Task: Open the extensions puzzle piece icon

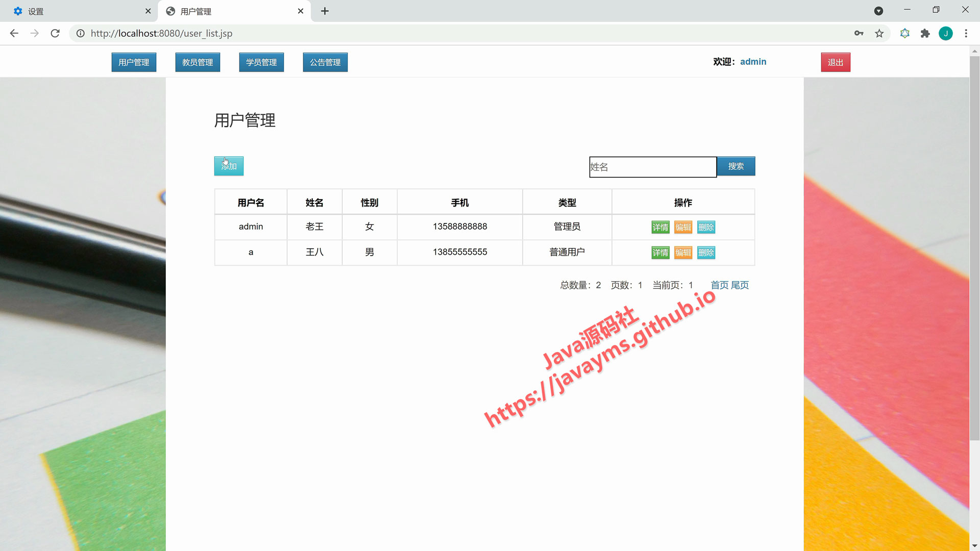Action: point(925,33)
